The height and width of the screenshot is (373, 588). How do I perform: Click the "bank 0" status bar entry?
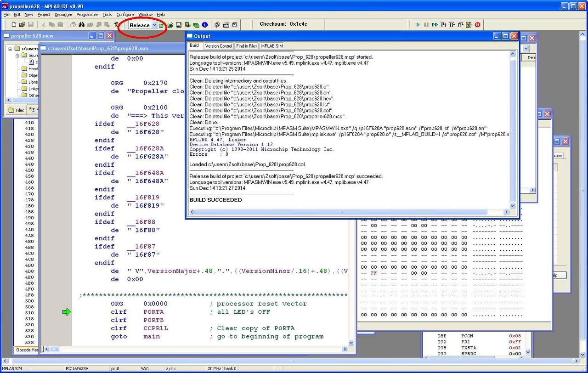click(230, 368)
